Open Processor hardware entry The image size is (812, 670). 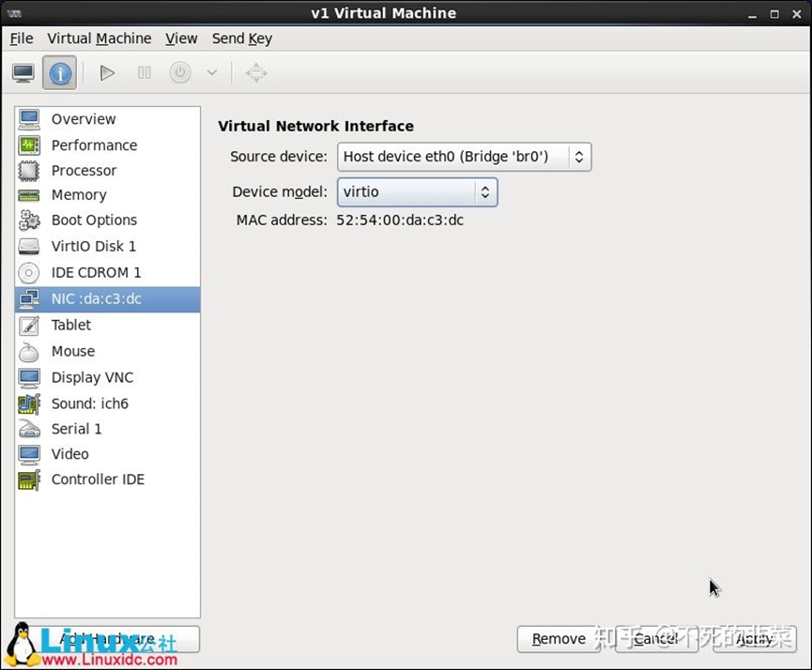(x=107, y=171)
